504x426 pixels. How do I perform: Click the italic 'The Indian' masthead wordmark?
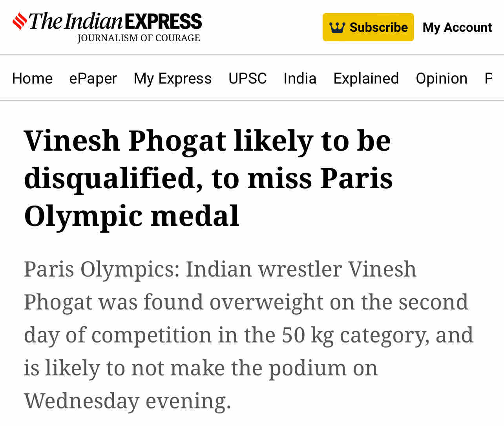[75, 21]
